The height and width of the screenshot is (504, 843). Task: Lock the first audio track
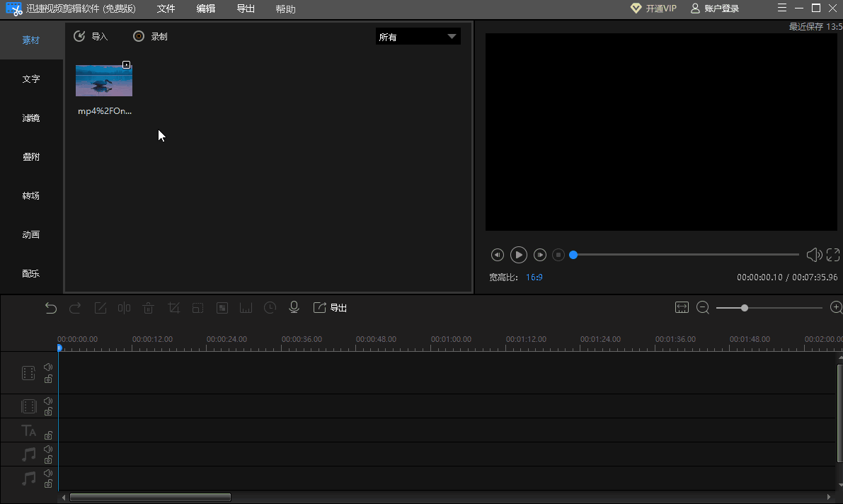(48, 459)
